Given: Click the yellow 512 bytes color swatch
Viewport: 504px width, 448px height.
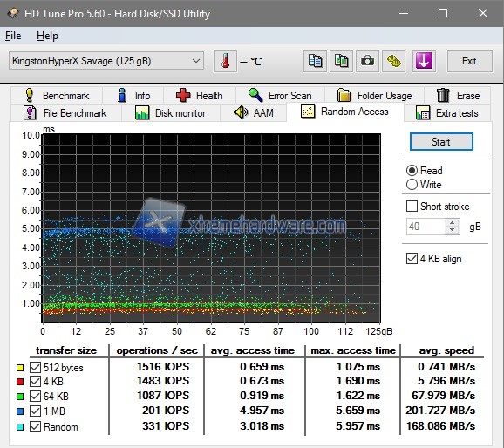Looking at the screenshot, I should 19,368.
